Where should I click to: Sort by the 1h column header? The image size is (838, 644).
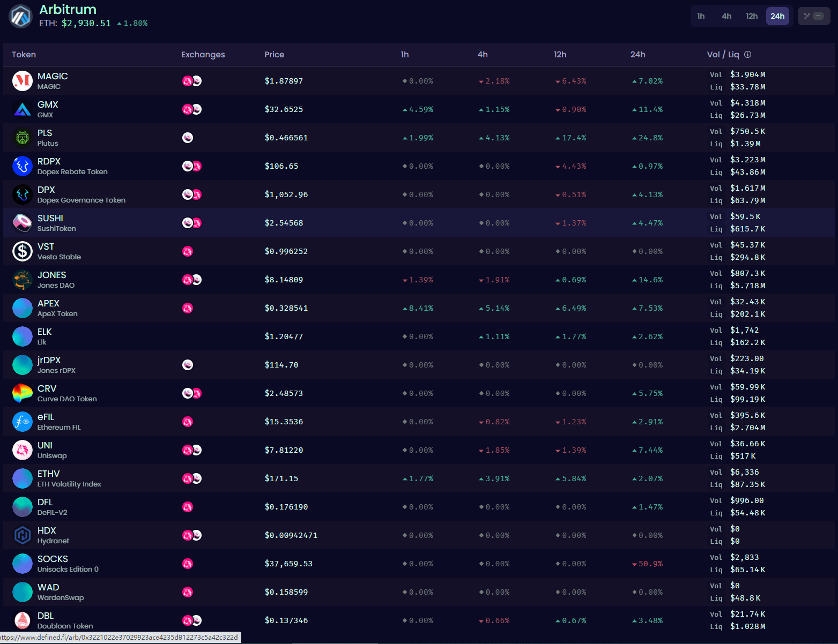pos(405,54)
